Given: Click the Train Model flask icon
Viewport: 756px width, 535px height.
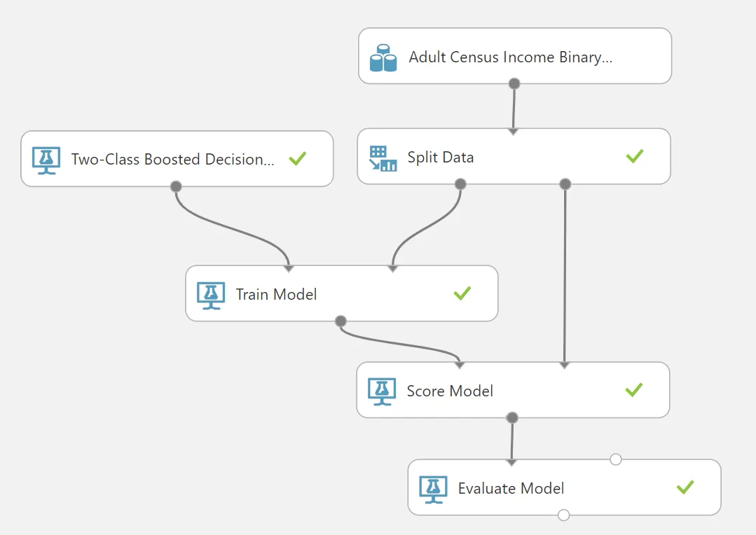Looking at the screenshot, I should 211,296.
